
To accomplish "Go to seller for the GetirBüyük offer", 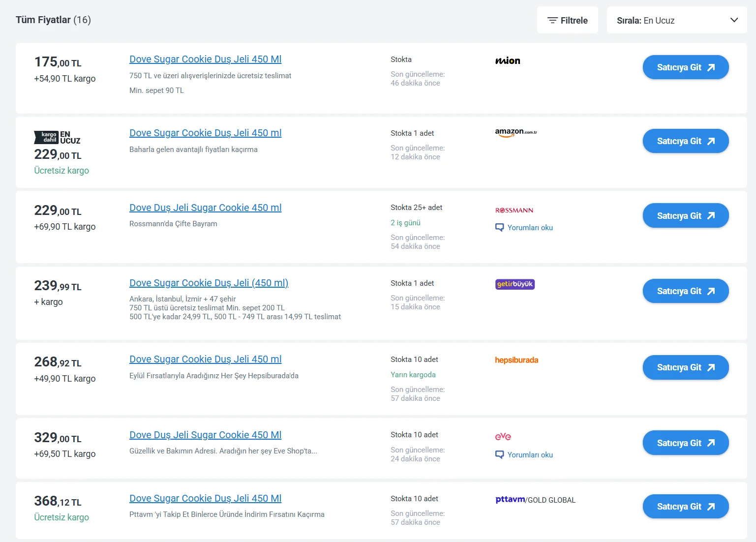I will (686, 291).
